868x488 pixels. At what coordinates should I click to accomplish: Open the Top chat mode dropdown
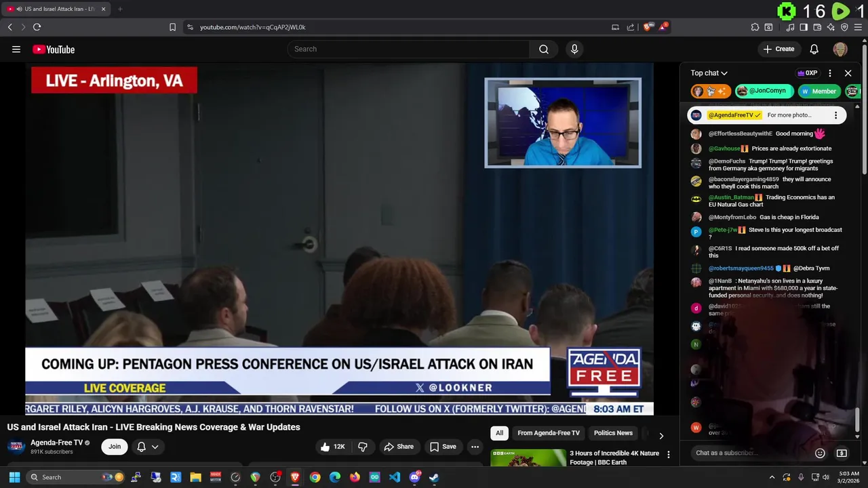(709, 73)
